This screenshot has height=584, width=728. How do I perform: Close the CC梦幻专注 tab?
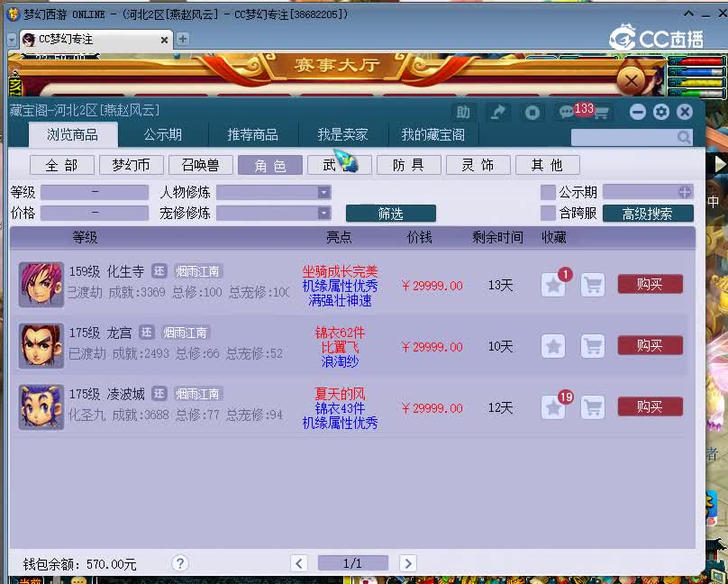tap(164, 41)
